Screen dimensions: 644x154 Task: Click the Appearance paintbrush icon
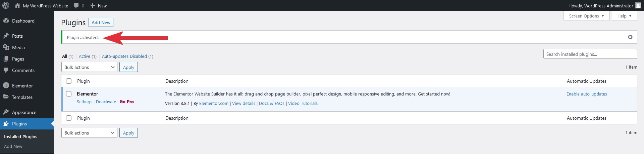click(6, 112)
